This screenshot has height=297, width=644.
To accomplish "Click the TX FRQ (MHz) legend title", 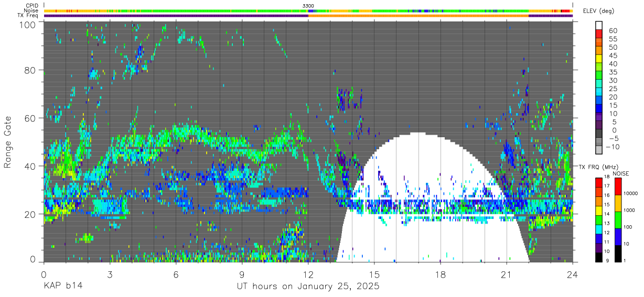I will [x=598, y=167].
